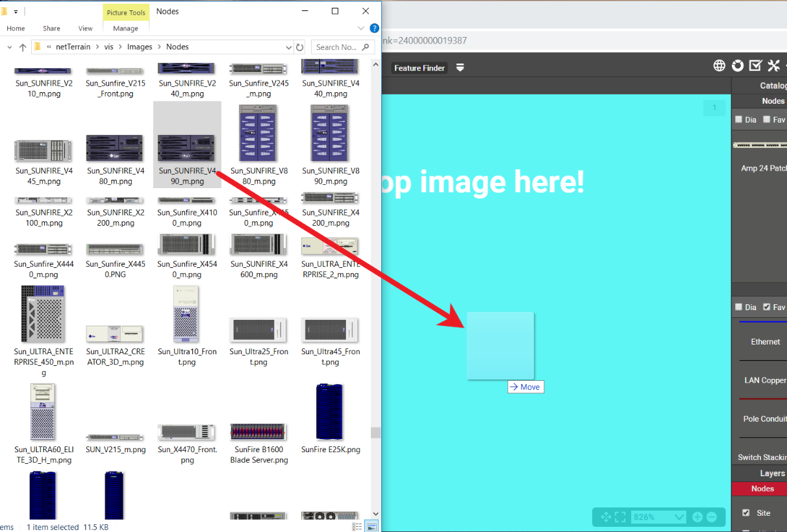Open the wrench and screwdriver tools icon
This screenshot has height=532, width=787.
point(773,66)
